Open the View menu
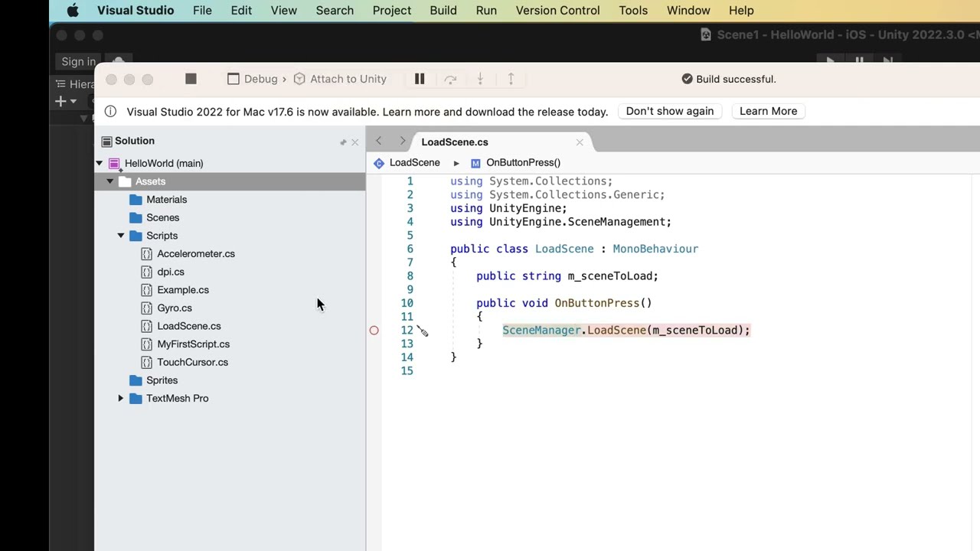This screenshot has height=551, width=980. click(x=283, y=11)
